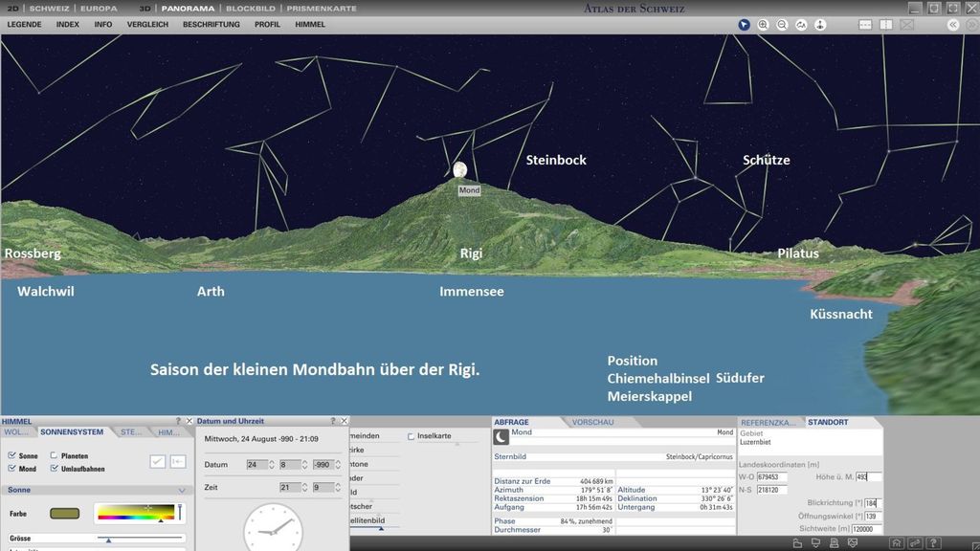This screenshot has height=551, width=980.
Task: Open the LEGENDE menu
Action: click(24, 24)
